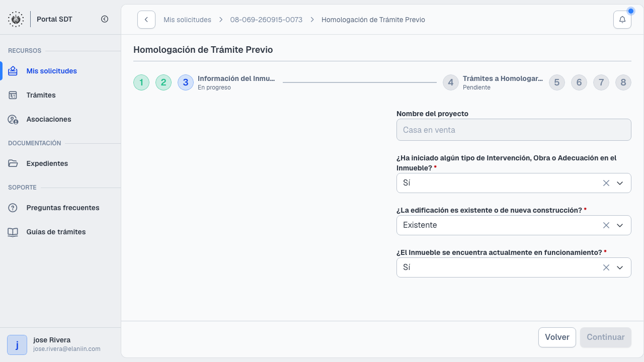Open Guías de trámites in the sidebar
This screenshot has height=362, width=644.
[60, 232]
